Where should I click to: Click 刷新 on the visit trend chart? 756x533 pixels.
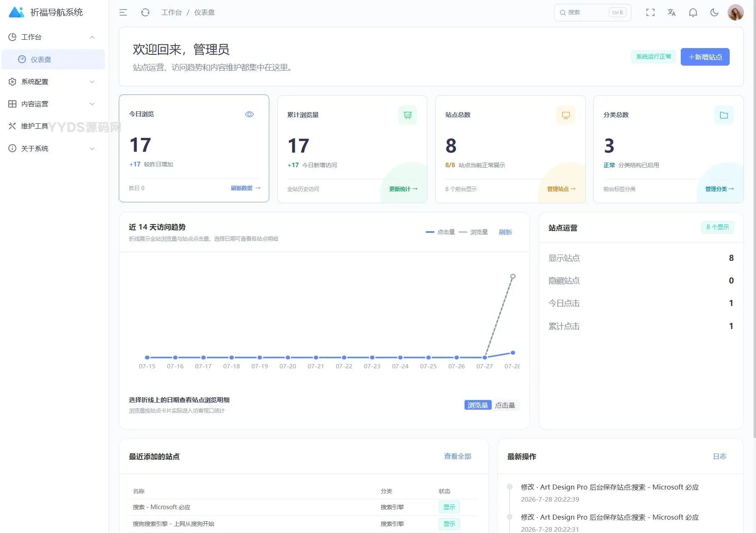pos(505,232)
